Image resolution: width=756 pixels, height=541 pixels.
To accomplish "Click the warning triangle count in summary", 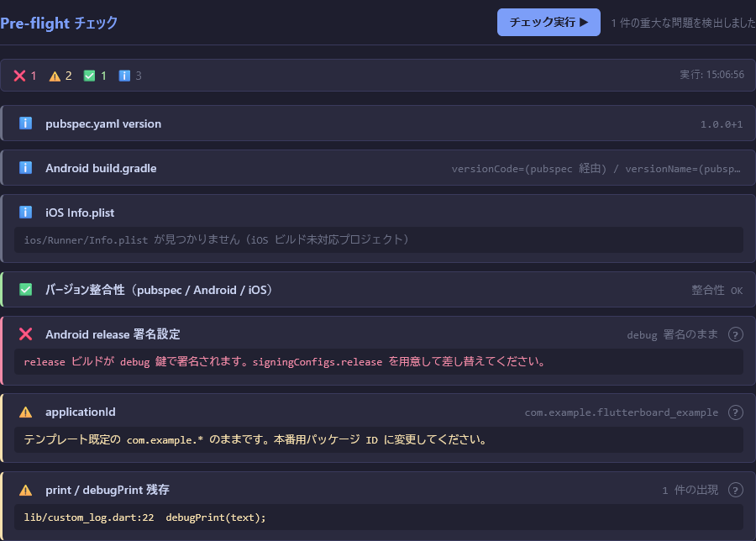I will point(60,76).
